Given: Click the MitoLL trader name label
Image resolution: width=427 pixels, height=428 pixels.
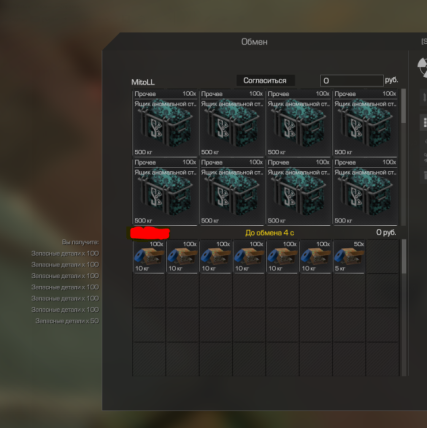Looking at the screenshot, I should [143, 82].
